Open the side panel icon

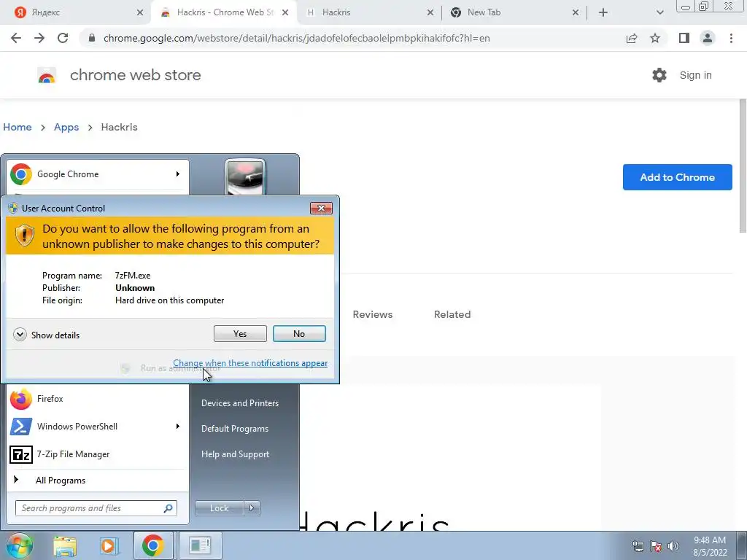click(x=684, y=38)
